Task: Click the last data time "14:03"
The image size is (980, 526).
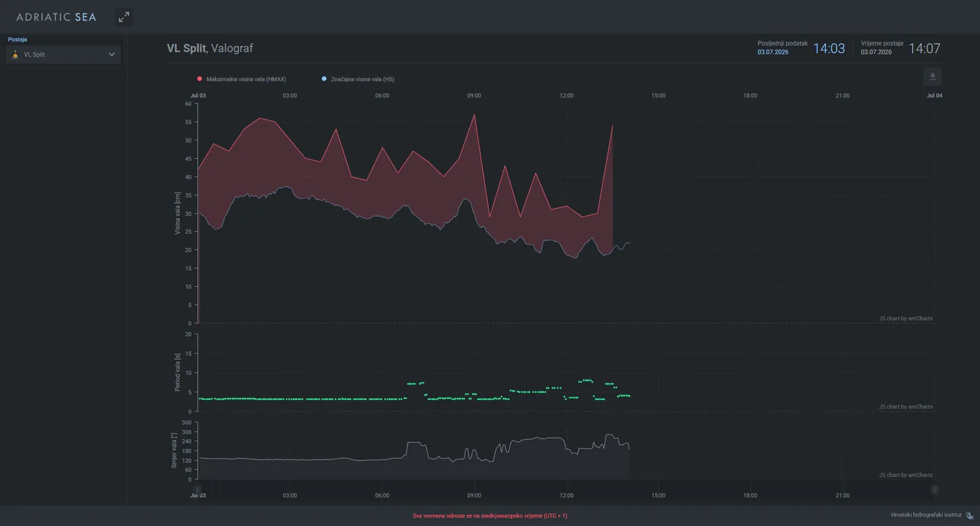Action: [x=829, y=48]
